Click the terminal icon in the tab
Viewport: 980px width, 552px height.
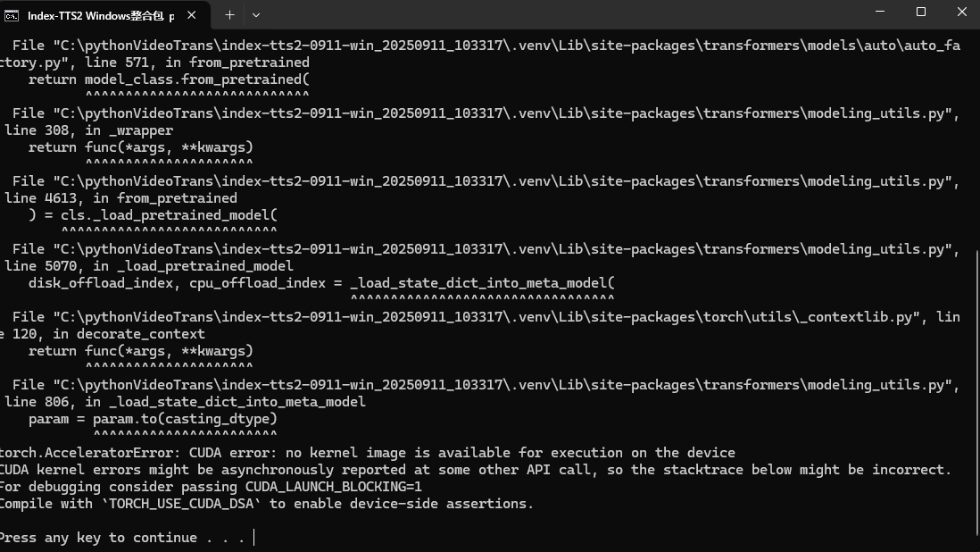[14, 15]
